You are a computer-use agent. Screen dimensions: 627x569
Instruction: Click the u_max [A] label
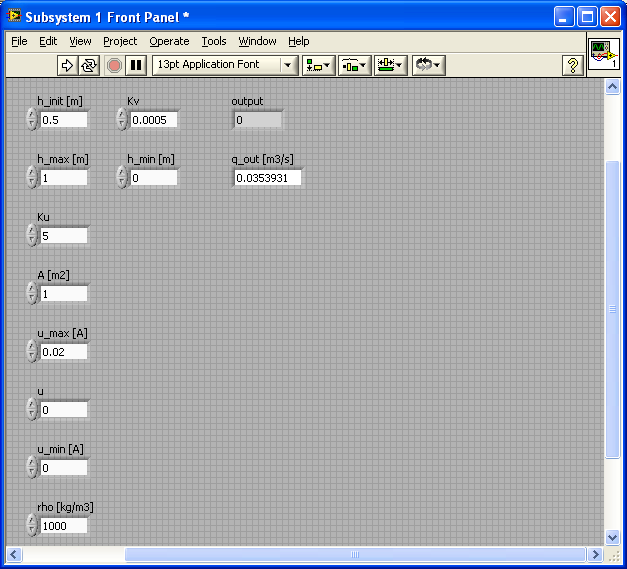coord(62,333)
